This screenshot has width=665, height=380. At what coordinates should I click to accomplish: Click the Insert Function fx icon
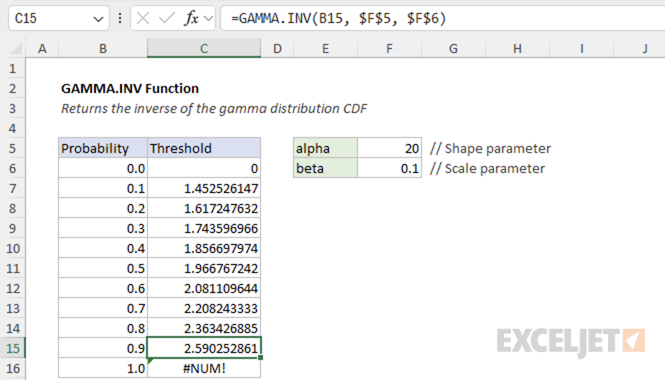click(191, 18)
